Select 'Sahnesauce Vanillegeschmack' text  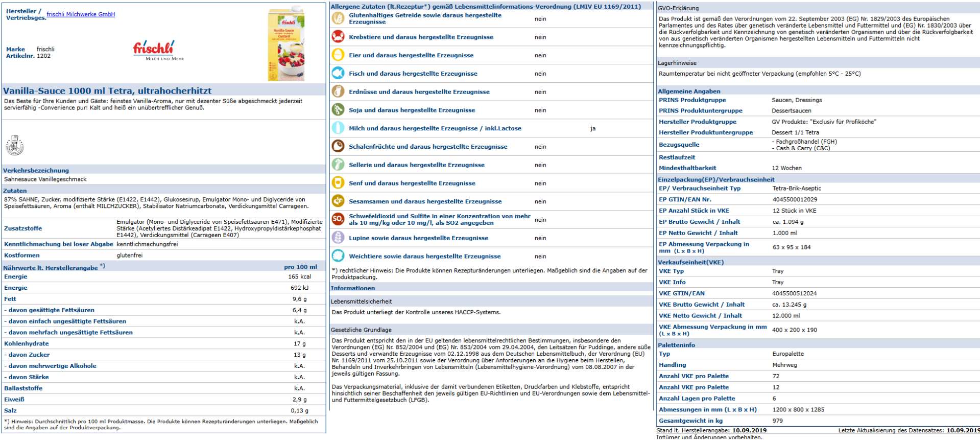45,179
